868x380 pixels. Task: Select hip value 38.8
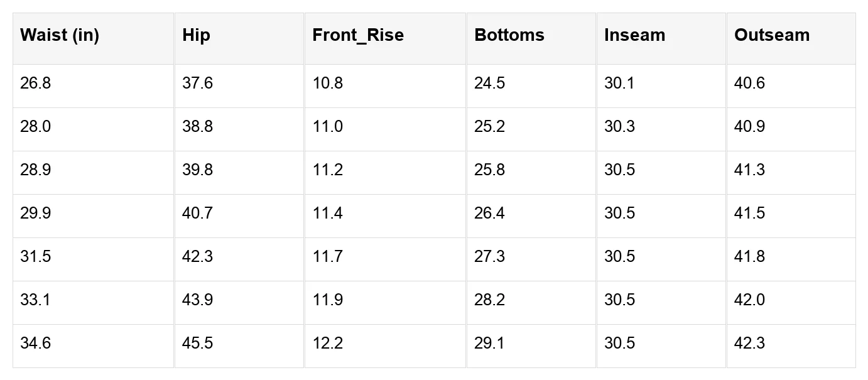197,127
